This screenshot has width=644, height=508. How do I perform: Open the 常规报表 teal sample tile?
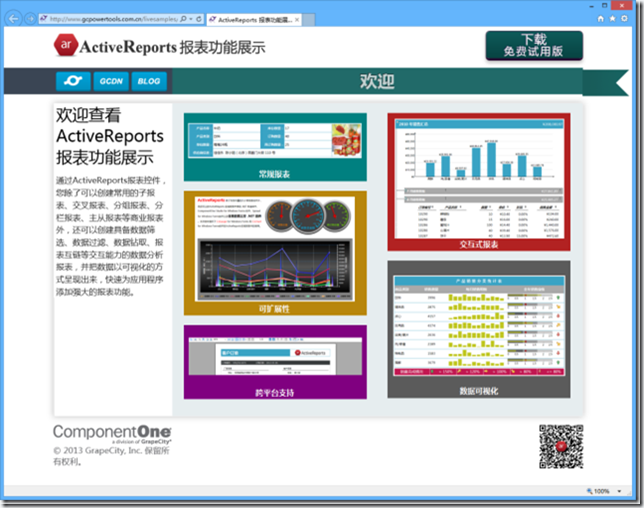pyautogui.click(x=275, y=147)
